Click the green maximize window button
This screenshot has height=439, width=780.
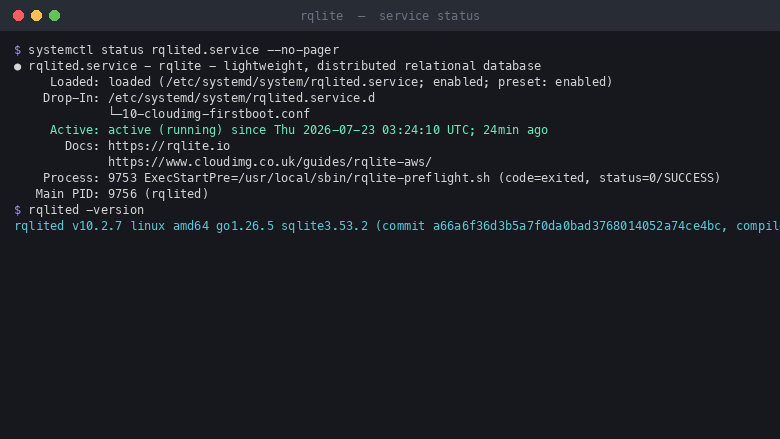tap(54, 15)
